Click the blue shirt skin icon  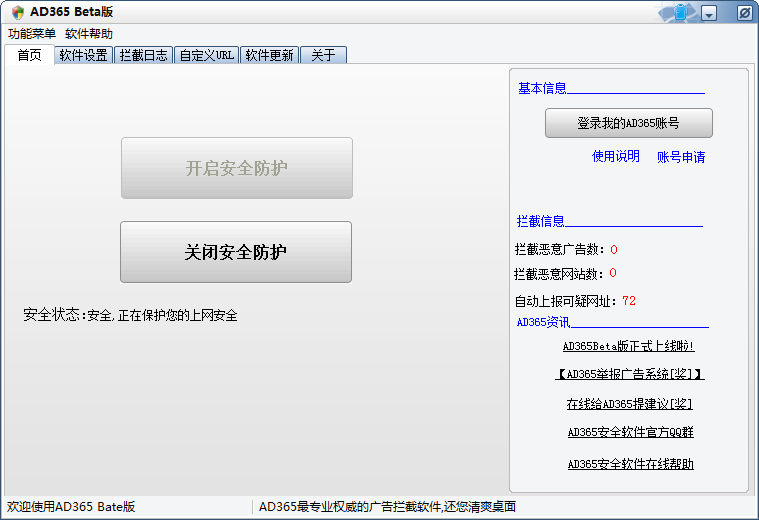680,12
